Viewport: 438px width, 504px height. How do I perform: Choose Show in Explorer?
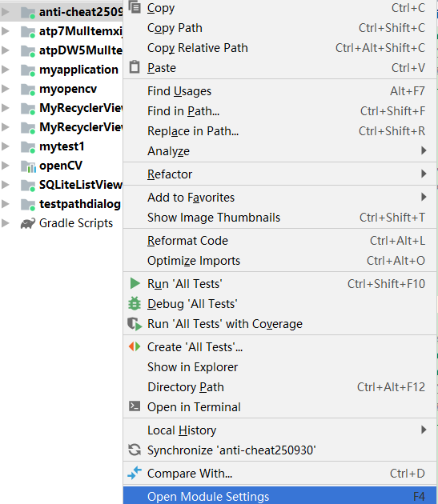click(279, 366)
